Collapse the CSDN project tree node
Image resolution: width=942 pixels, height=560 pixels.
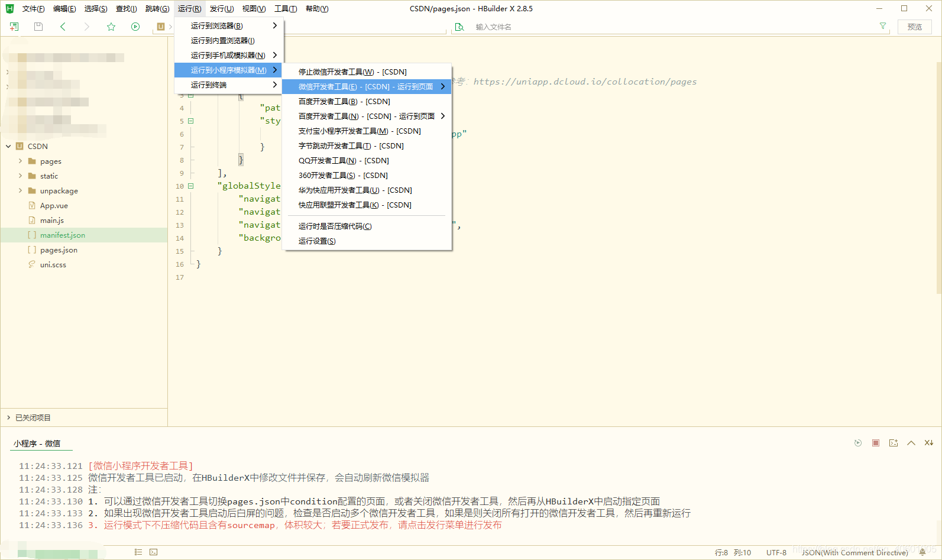click(8, 146)
